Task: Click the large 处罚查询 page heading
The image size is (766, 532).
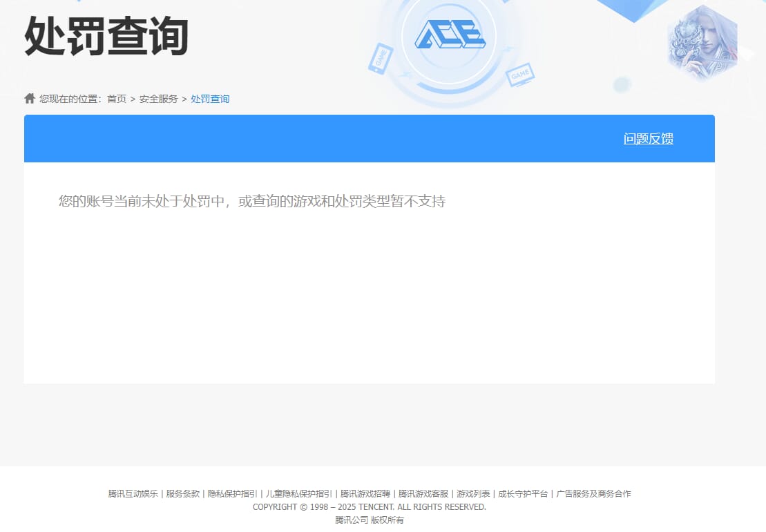Action: click(x=106, y=36)
